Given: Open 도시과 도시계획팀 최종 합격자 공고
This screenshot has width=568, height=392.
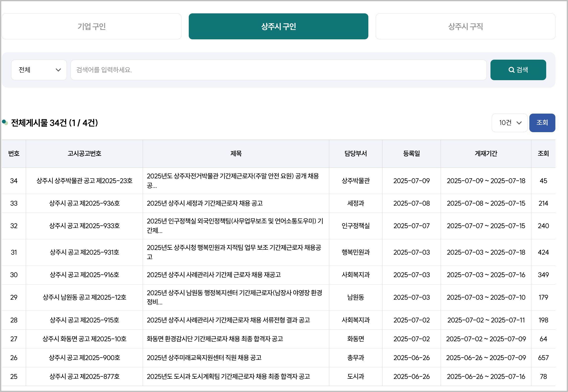Looking at the screenshot, I should (228, 376).
